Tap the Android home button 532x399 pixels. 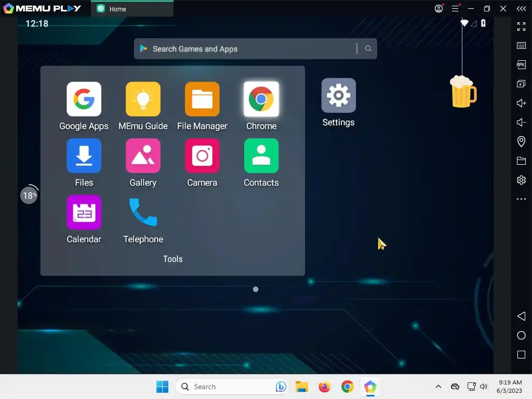(x=521, y=335)
